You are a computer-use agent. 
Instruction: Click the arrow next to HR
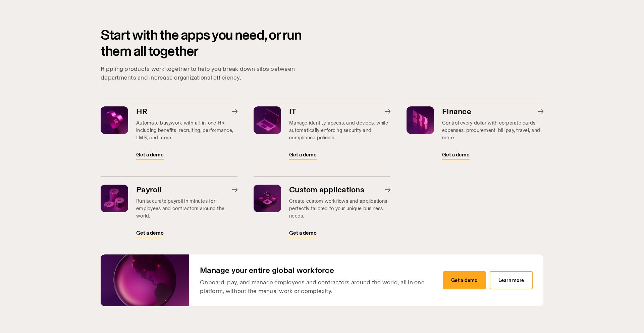[x=235, y=111]
